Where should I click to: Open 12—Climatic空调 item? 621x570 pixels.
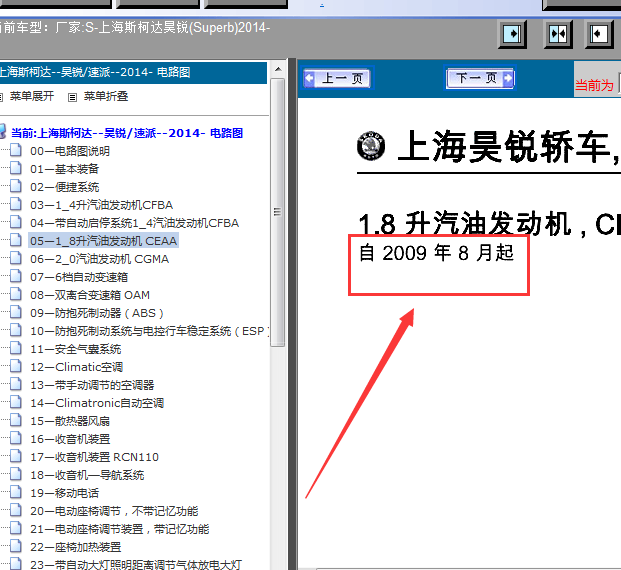tap(76, 367)
